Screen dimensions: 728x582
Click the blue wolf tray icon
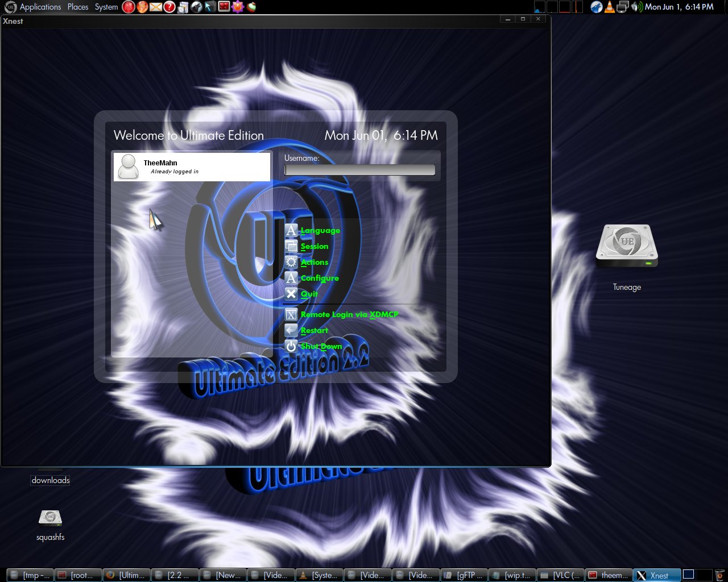point(596,7)
